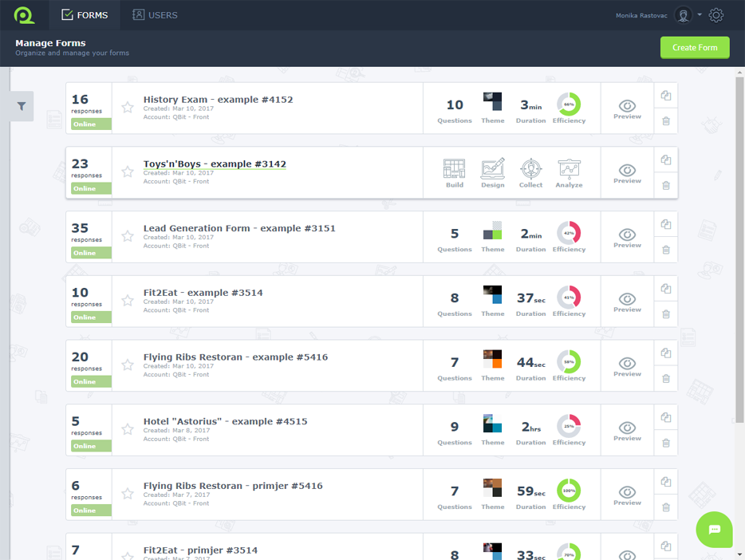Click the Create Form button
The width and height of the screenshot is (745, 560).
tap(695, 47)
